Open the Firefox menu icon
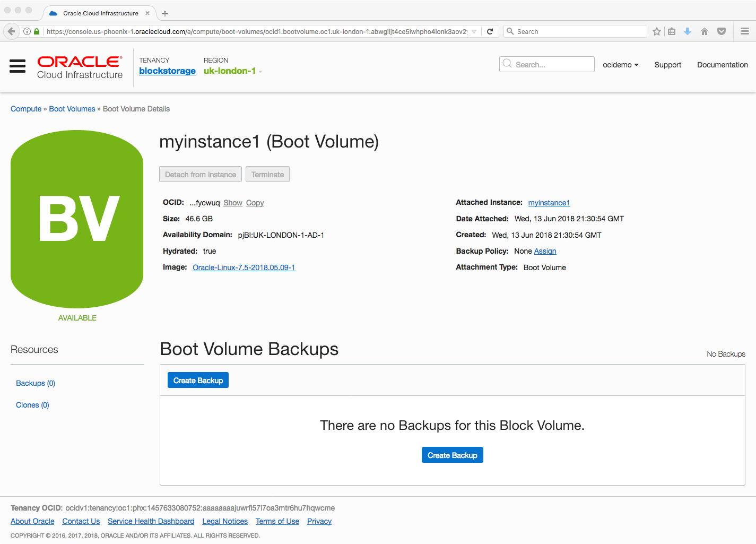 (x=745, y=31)
